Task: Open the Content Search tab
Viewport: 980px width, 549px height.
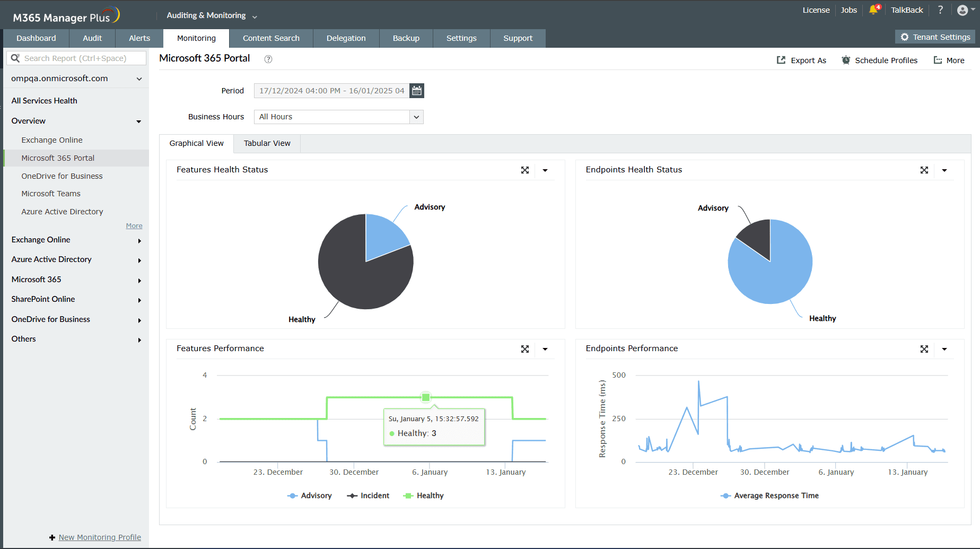Action: click(271, 38)
